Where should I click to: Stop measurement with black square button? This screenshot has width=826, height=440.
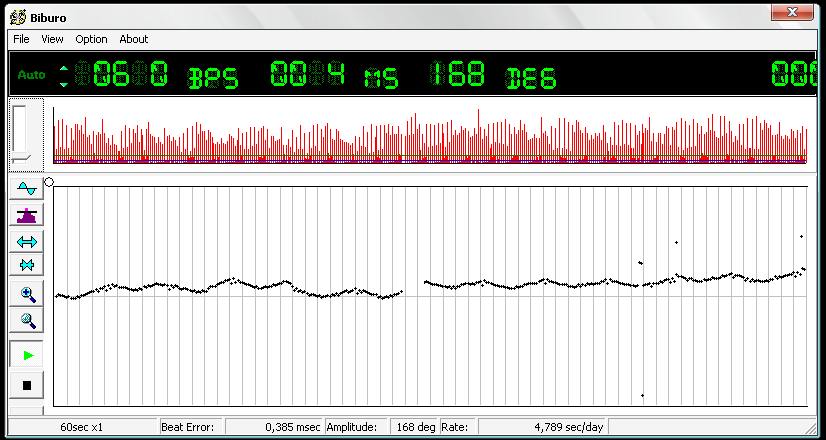pos(27,385)
